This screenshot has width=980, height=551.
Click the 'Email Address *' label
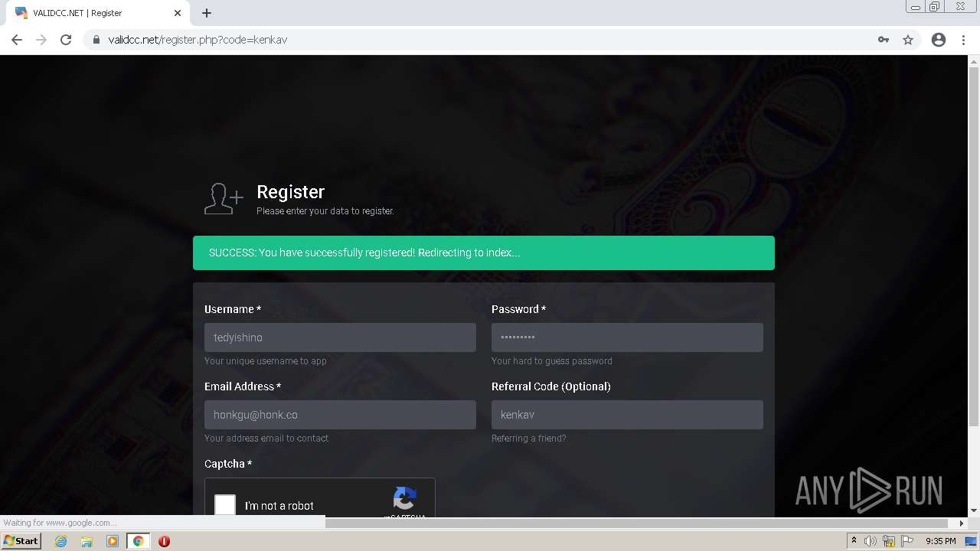243,386
